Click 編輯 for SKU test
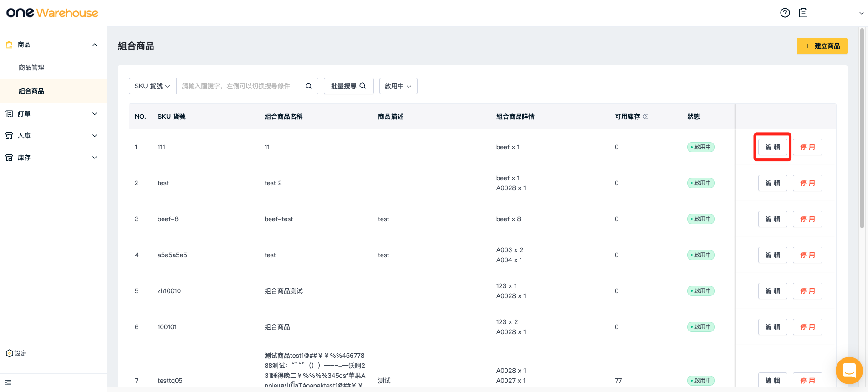Image resolution: width=868 pixels, height=392 pixels. tap(773, 183)
